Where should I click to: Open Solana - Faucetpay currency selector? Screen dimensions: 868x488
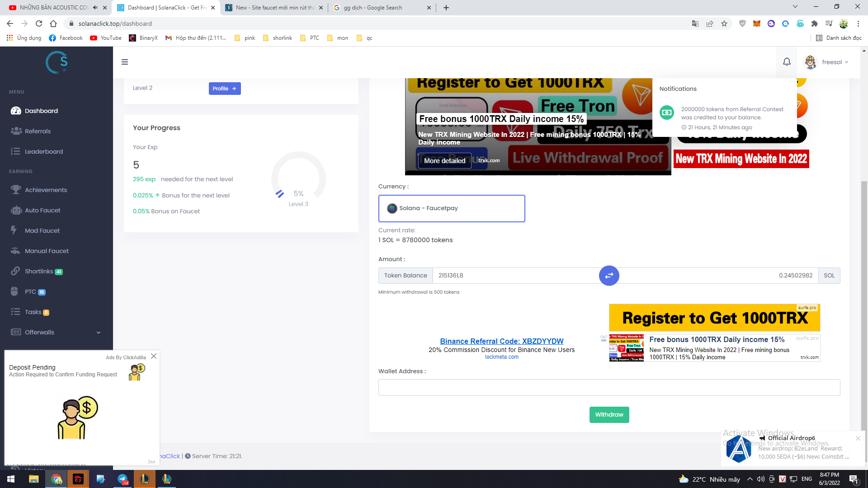point(451,208)
